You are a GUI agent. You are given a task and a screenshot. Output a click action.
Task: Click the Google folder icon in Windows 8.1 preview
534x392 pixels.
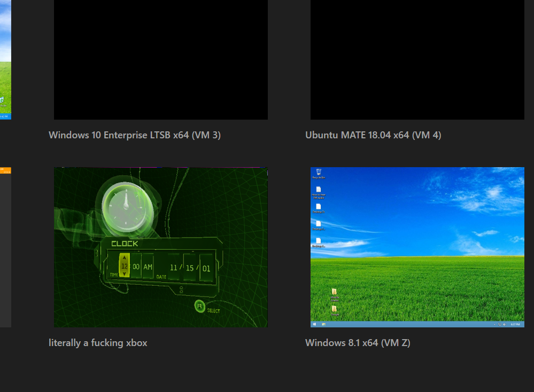click(x=334, y=309)
